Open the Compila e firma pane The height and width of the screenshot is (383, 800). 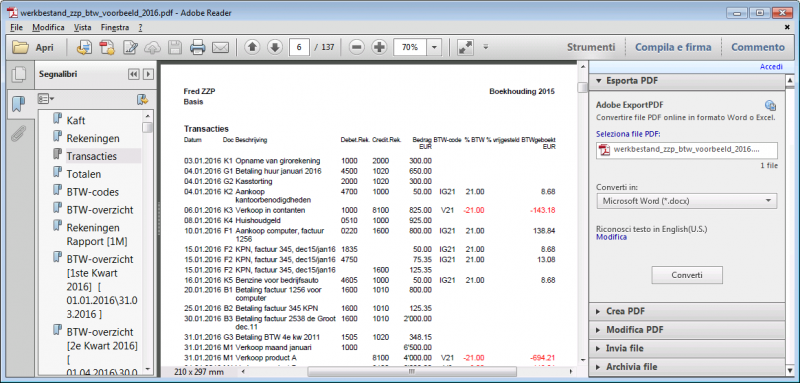(673, 47)
